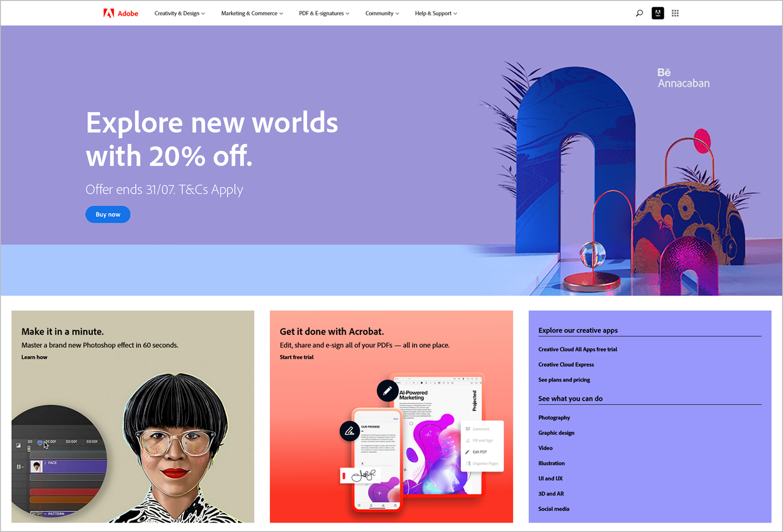Expand the Creativity & Design menu

coord(180,13)
